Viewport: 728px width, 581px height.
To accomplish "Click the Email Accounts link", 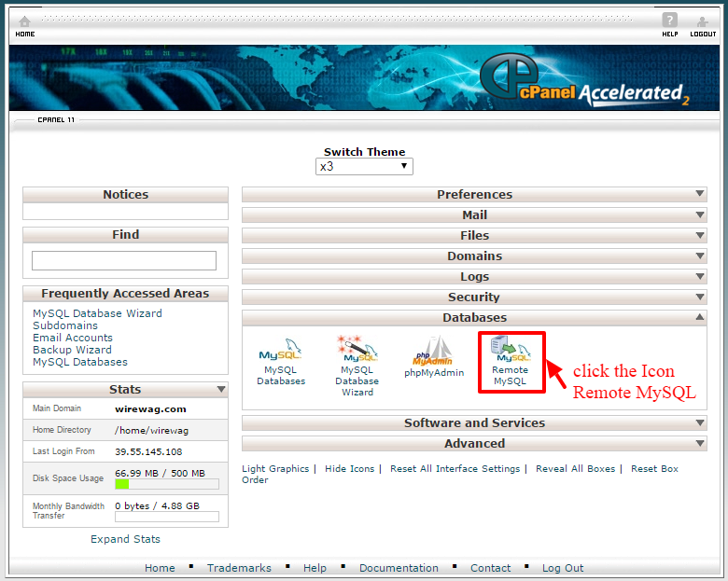I will (x=73, y=338).
